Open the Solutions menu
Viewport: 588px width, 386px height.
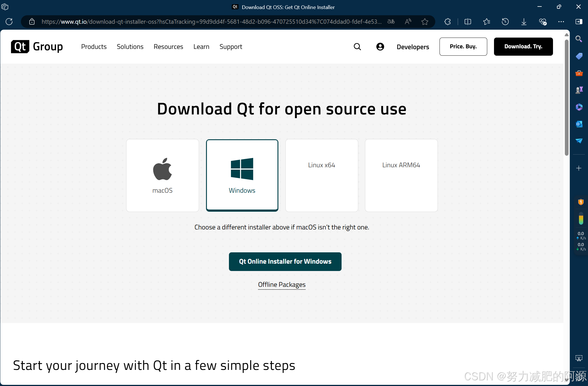coord(130,47)
